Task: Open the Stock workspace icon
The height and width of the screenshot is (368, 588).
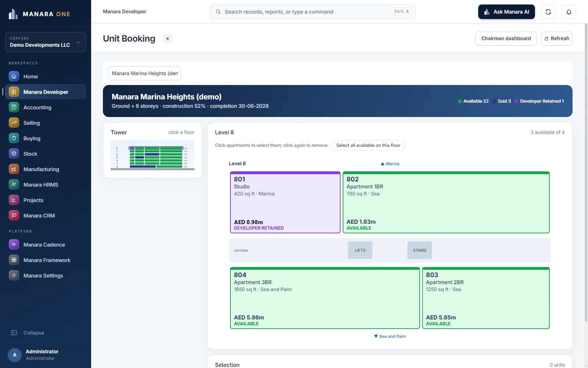Action: pos(14,154)
